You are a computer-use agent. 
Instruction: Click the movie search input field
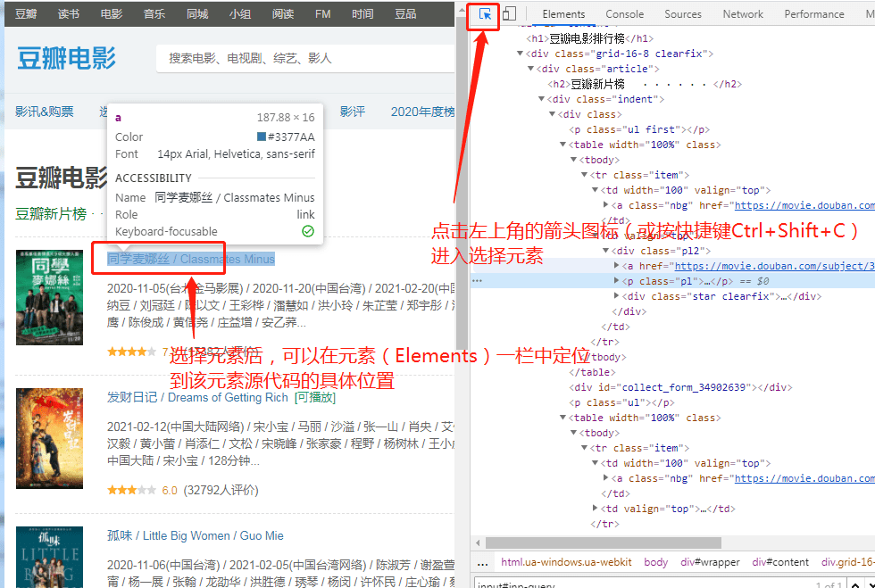click(305, 58)
